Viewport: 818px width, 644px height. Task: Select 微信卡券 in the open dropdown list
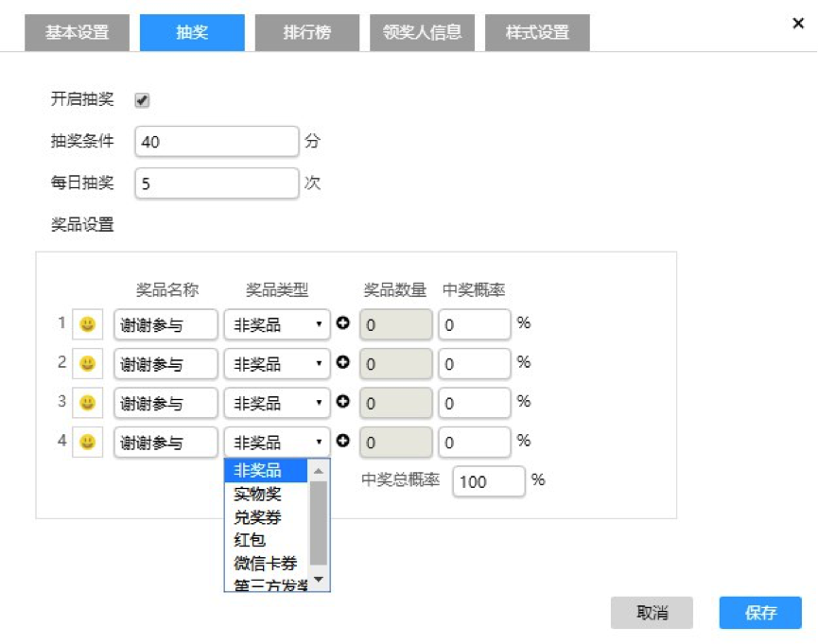[x=266, y=563]
